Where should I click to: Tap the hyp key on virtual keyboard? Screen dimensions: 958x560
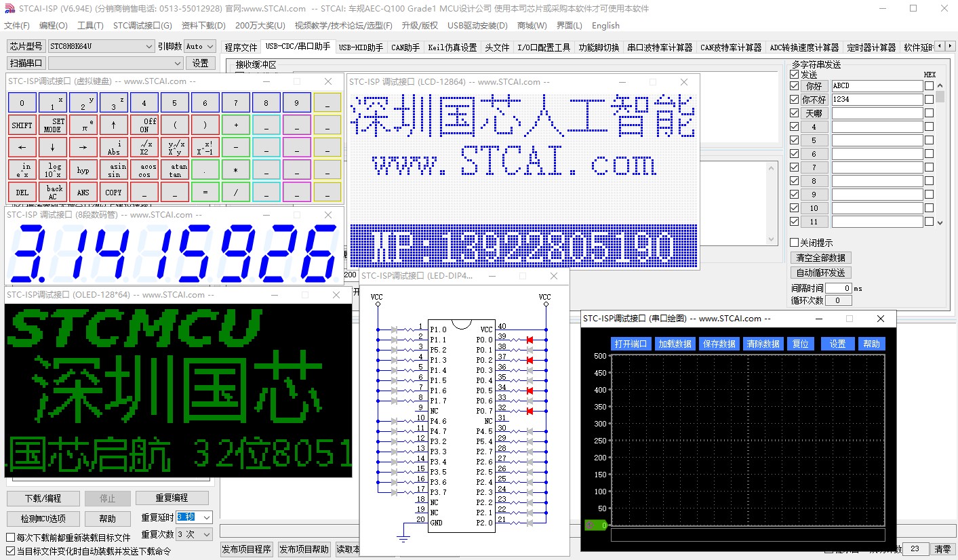83,170
